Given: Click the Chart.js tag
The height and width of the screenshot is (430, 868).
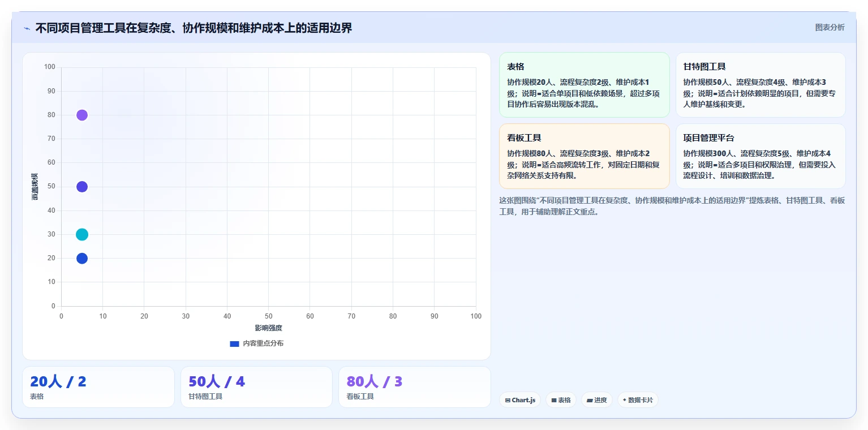Looking at the screenshot, I should pos(520,400).
